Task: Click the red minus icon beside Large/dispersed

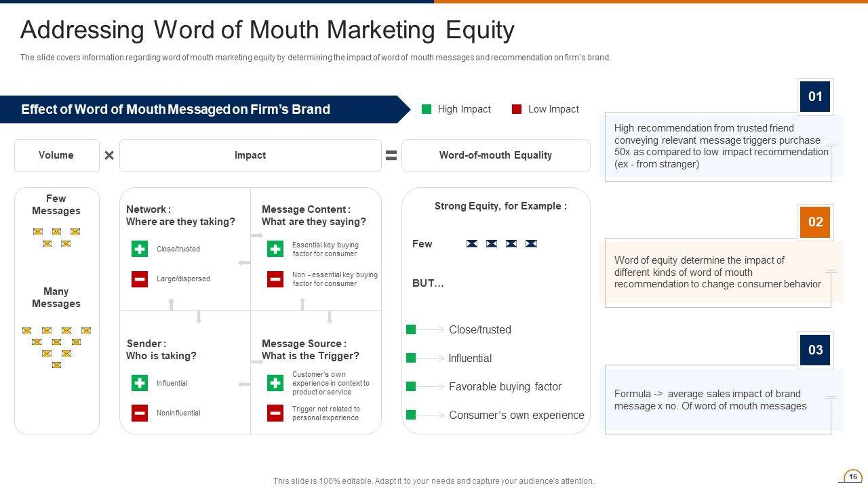Action: [x=140, y=279]
